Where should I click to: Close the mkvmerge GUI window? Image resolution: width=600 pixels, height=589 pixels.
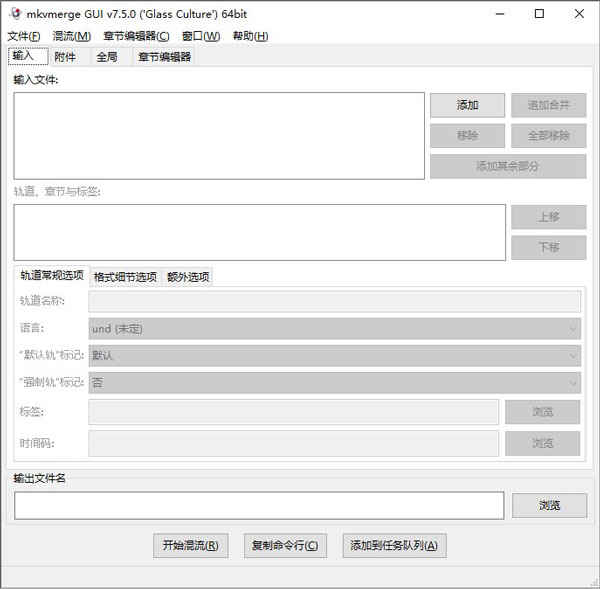tap(579, 14)
